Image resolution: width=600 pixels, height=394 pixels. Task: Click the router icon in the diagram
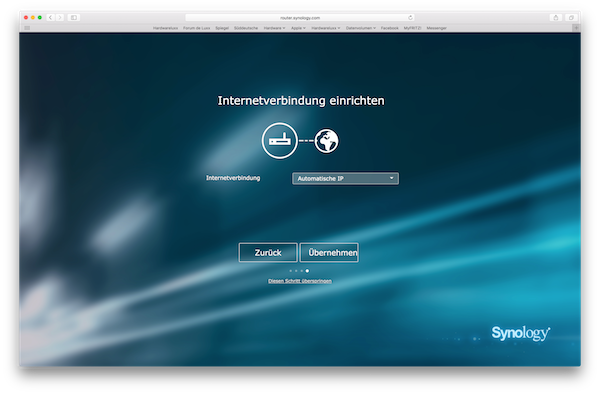click(x=280, y=141)
